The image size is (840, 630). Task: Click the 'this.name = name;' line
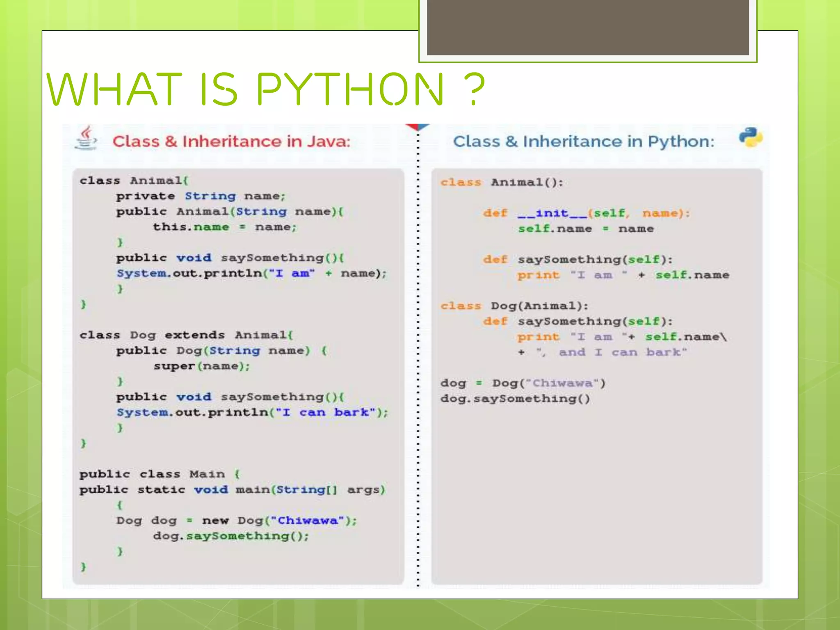[x=225, y=227]
